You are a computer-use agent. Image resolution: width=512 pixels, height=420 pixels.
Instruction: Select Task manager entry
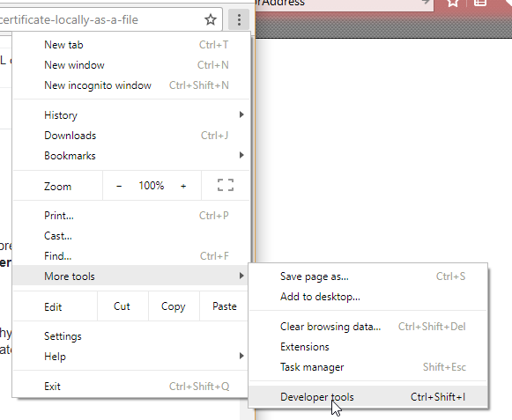point(368,367)
